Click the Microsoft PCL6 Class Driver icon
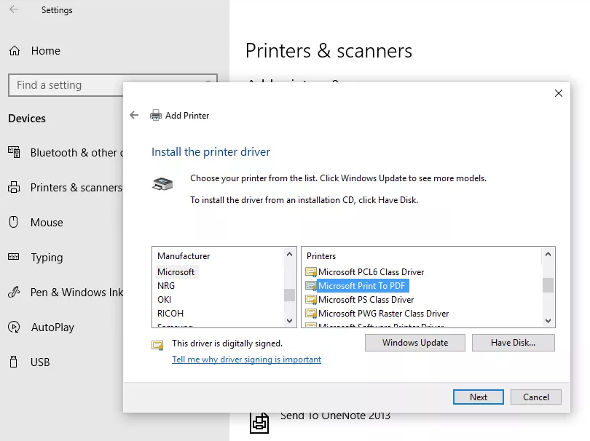 click(311, 272)
